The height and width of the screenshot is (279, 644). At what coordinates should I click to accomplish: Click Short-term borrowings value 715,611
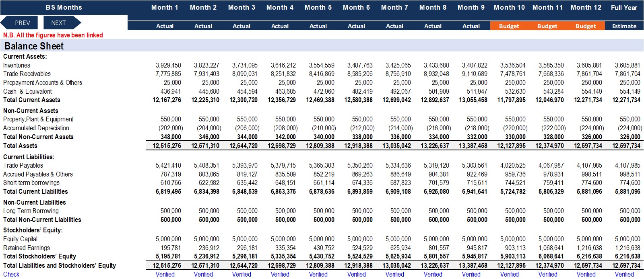(477, 183)
